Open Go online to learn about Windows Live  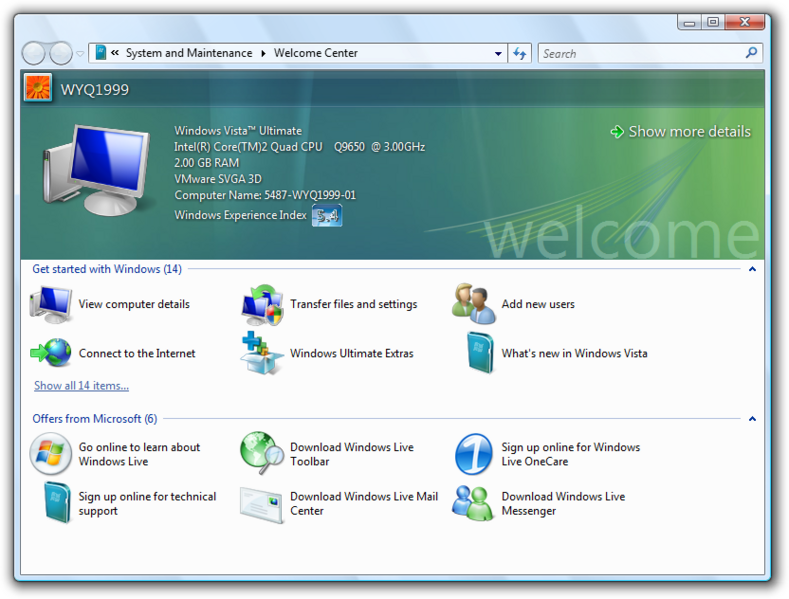point(139,454)
